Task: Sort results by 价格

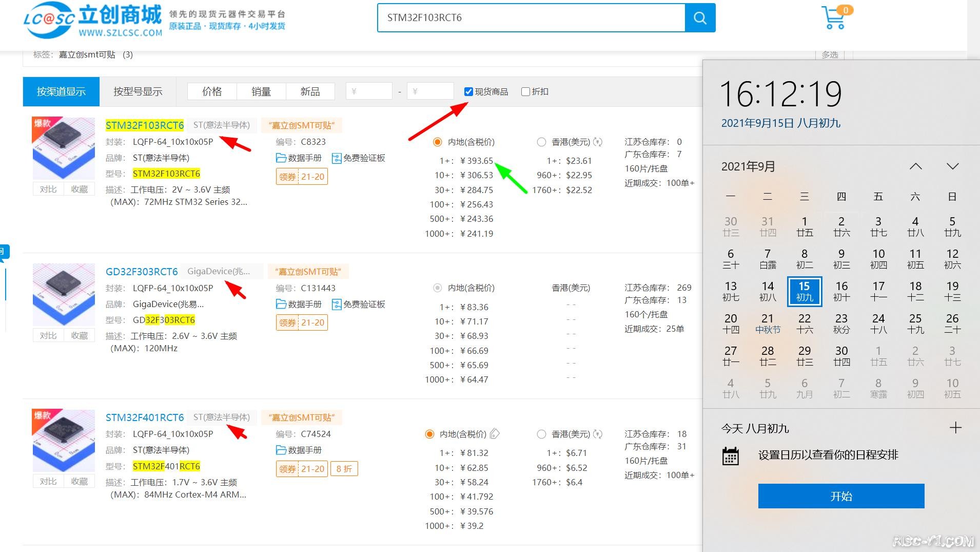Action: [x=212, y=91]
